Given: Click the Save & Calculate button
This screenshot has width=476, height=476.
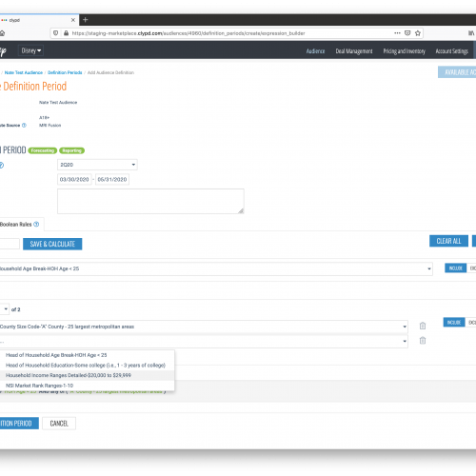Looking at the screenshot, I should 52,244.
